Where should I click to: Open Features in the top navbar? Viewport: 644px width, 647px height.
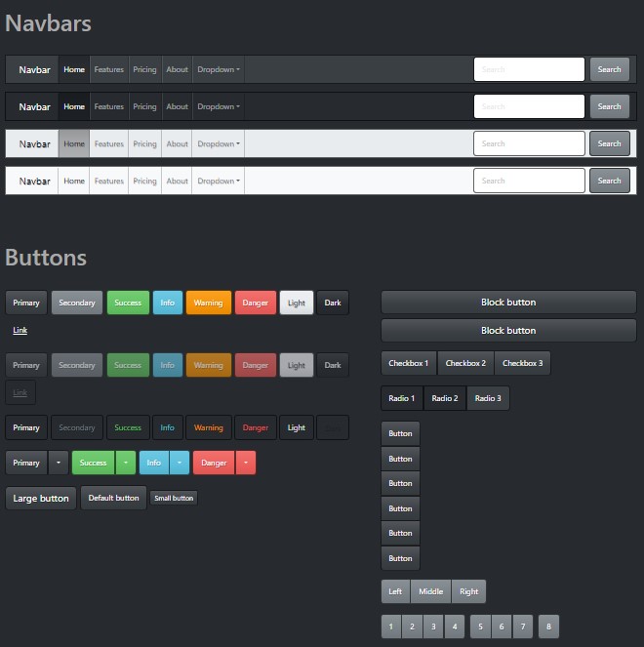click(x=109, y=69)
